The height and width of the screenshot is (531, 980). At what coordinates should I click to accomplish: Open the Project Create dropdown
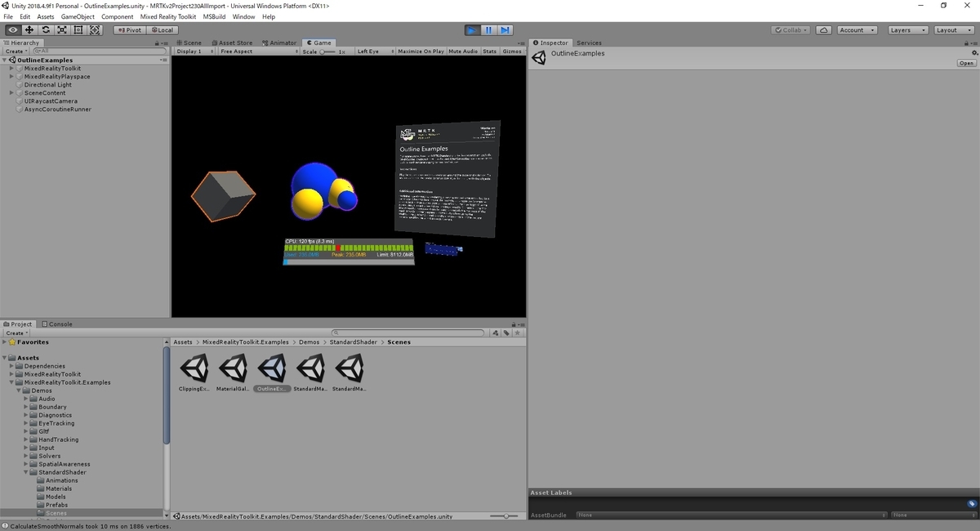pyautogui.click(x=16, y=333)
